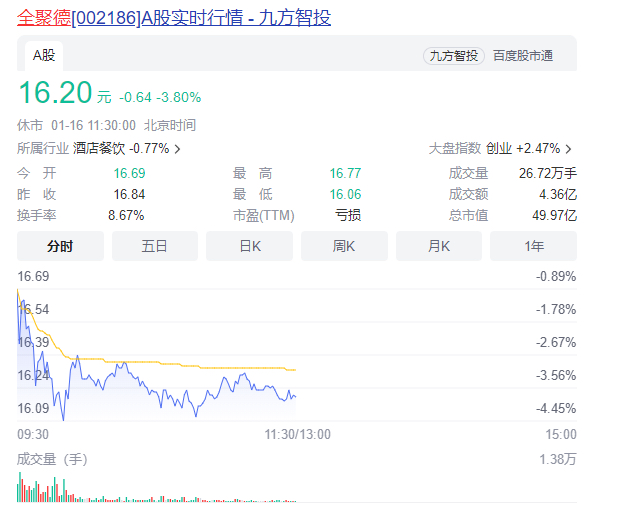Image resolution: width=638 pixels, height=511 pixels.
Task: Switch to 1年 chart tab
Action: tap(534, 246)
